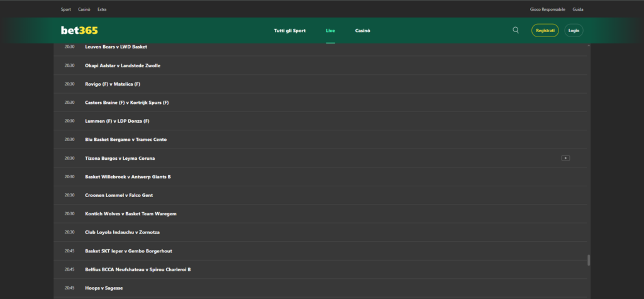Select Blu Basket Bergamo v Tramec Cento
The height and width of the screenshot is (299, 644).
coord(126,139)
